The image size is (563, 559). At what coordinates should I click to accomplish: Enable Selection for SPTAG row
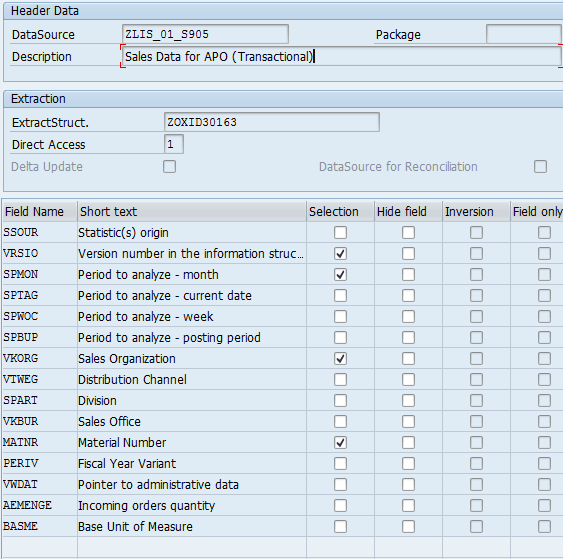pyautogui.click(x=340, y=295)
